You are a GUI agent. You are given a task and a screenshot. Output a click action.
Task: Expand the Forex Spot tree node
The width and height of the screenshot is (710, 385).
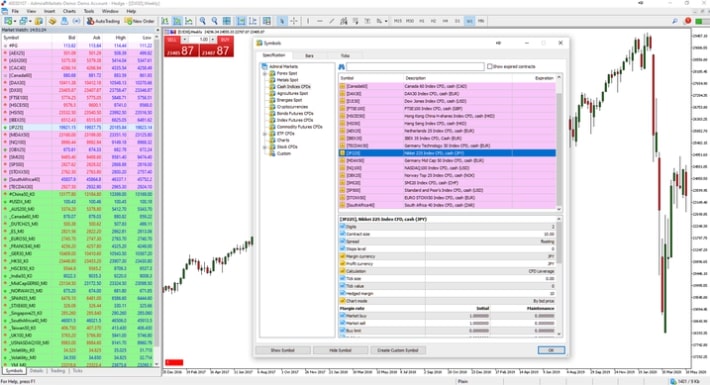click(x=265, y=73)
